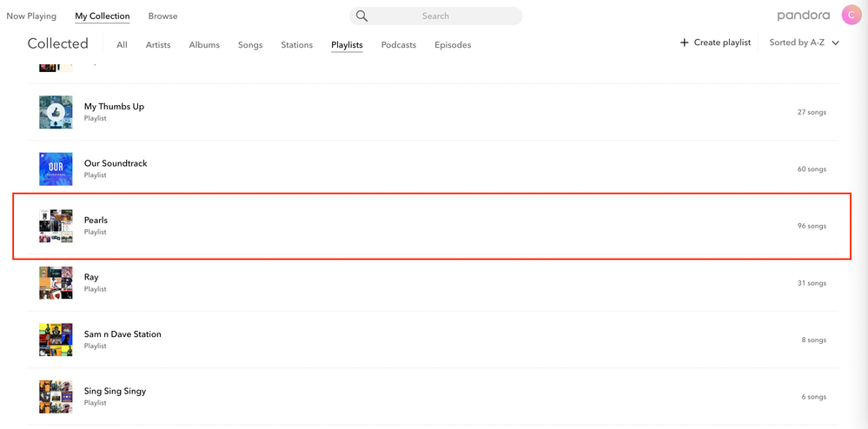
Task: Click the Create playlist button
Action: 722,43
